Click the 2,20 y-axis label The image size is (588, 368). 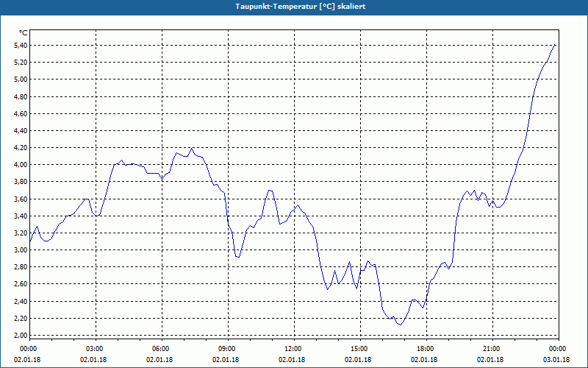click(x=21, y=319)
